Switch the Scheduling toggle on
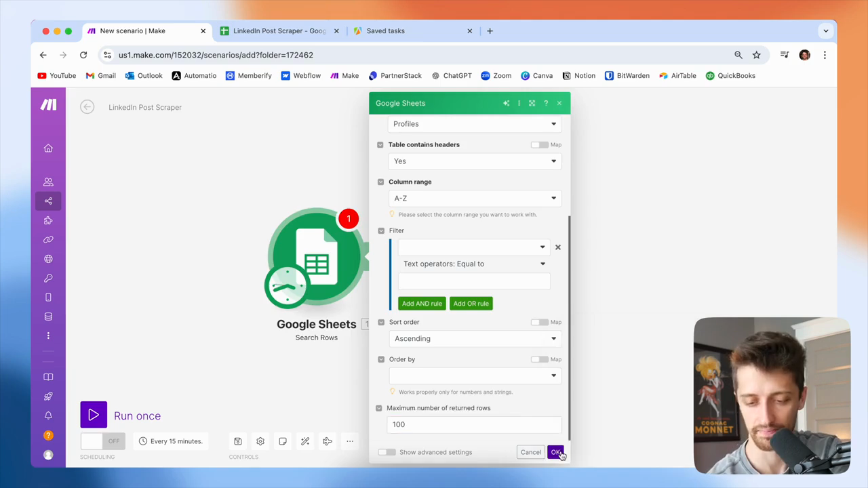The image size is (868, 488). pos(102,441)
